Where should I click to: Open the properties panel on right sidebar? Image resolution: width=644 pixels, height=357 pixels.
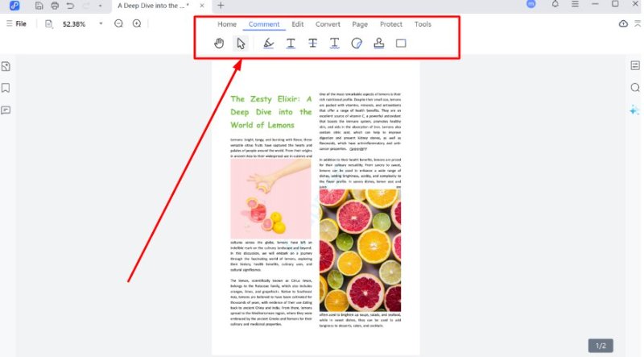click(x=635, y=65)
